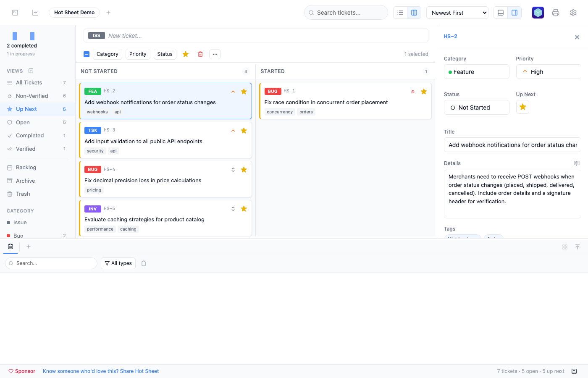This screenshot has width=588, height=378.
Task: Toggle star on HS-3 input validation ticket
Action: (244, 131)
